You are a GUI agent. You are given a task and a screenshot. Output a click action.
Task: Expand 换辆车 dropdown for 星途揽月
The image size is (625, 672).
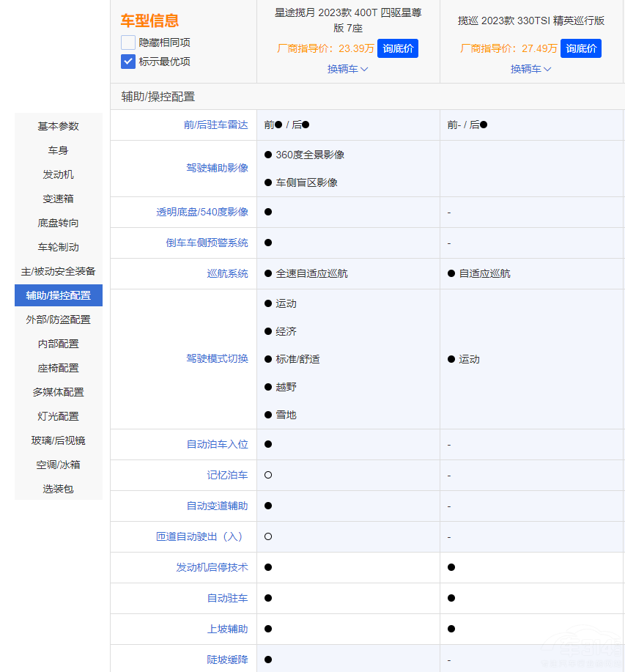click(347, 69)
